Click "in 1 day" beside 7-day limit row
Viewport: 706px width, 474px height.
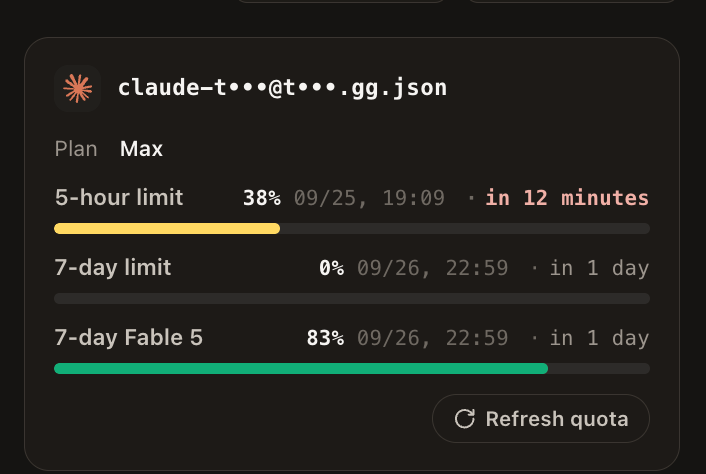click(x=599, y=268)
